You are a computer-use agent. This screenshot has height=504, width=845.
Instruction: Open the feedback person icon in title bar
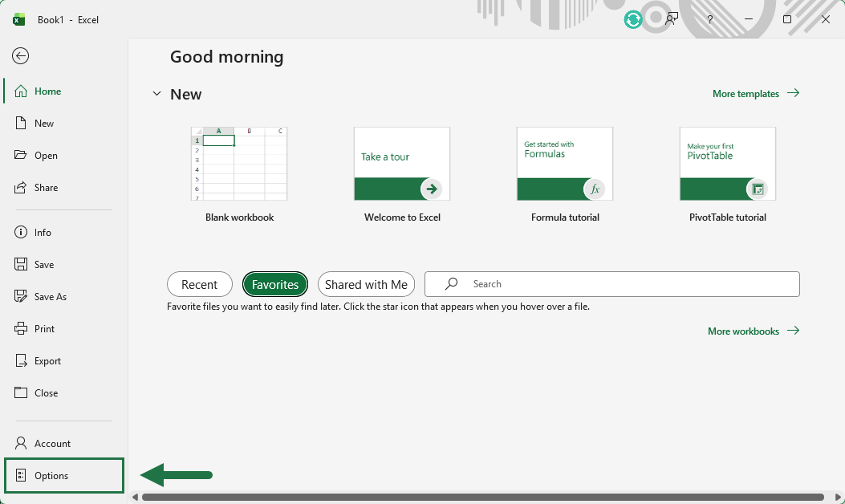click(672, 19)
